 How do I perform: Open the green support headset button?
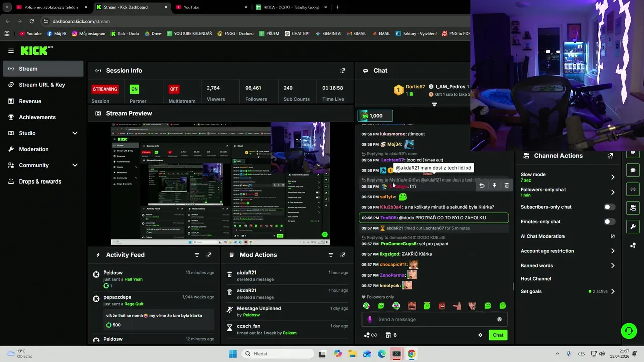point(629,331)
